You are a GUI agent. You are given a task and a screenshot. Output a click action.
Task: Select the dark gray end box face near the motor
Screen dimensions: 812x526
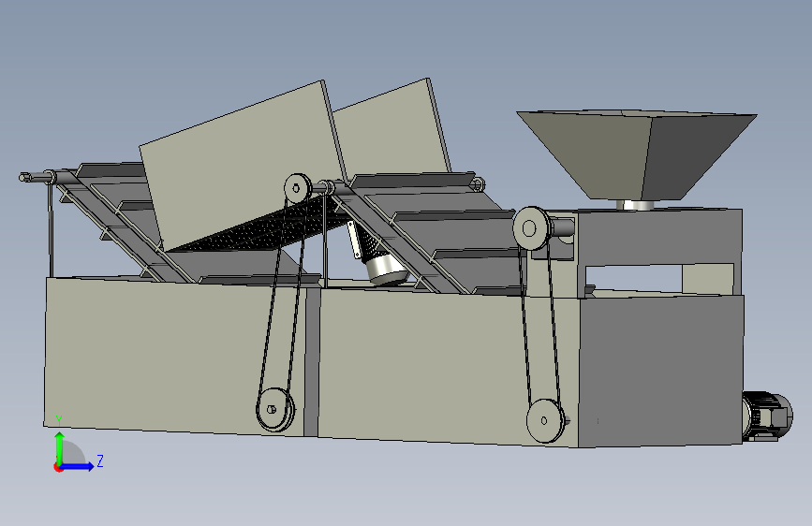[661, 371]
